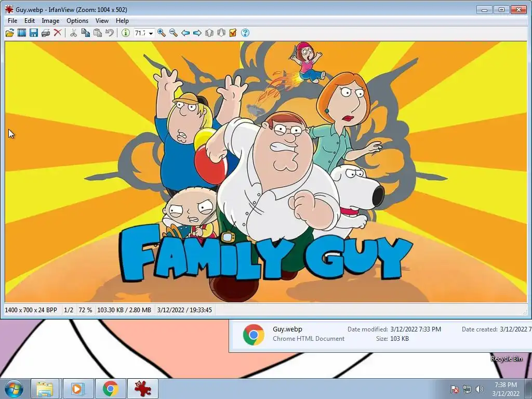Viewport: 532px width, 399px height.
Task: Maximize the IrfanView window
Action: (x=501, y=9)
